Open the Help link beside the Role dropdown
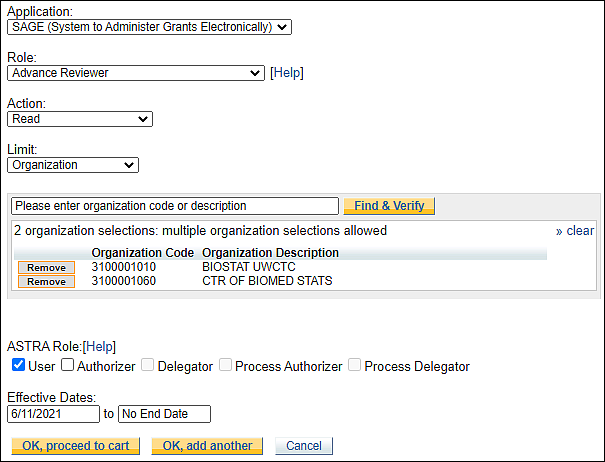This screenshot has height=462, width=605. tap(287, 73)
